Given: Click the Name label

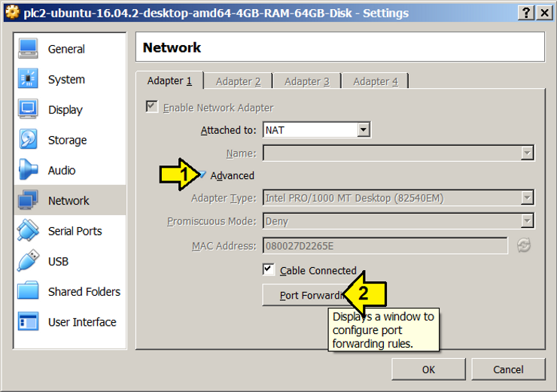Looking at the screenshot, I should (x=241, y=153).
